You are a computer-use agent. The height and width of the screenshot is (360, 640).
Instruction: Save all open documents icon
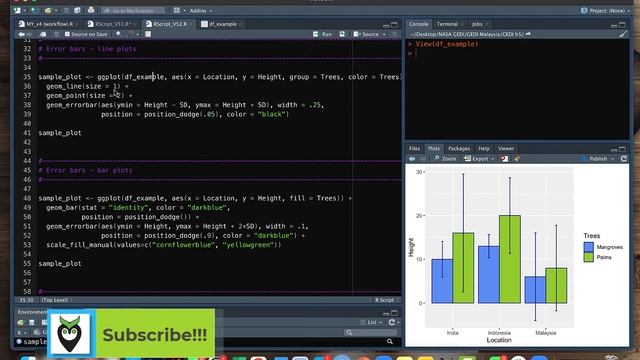coord(77,11)
